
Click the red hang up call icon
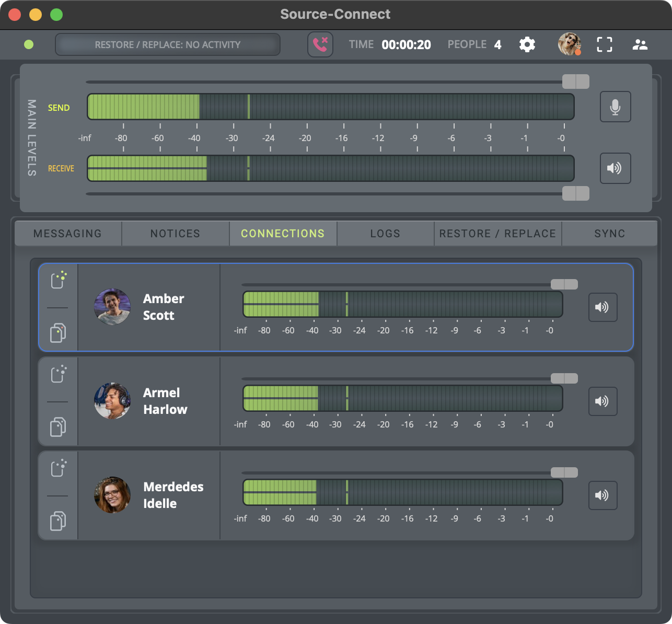[320, 44]
